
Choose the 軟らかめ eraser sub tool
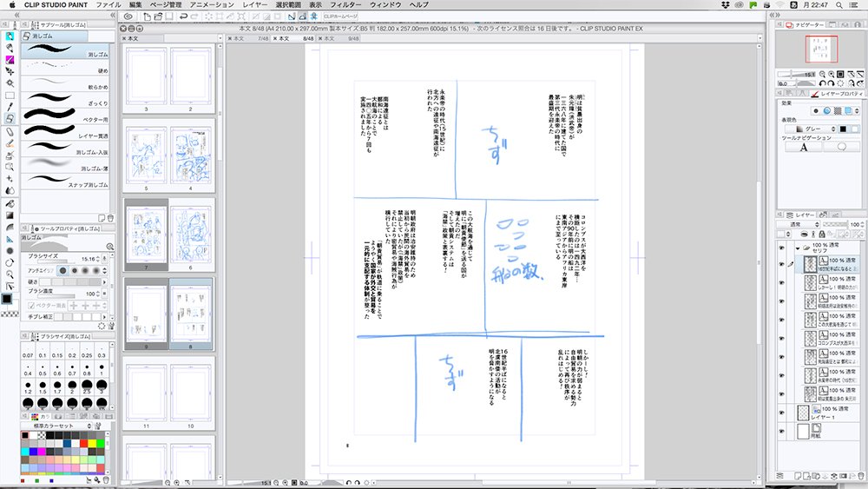tap(65, 84)
